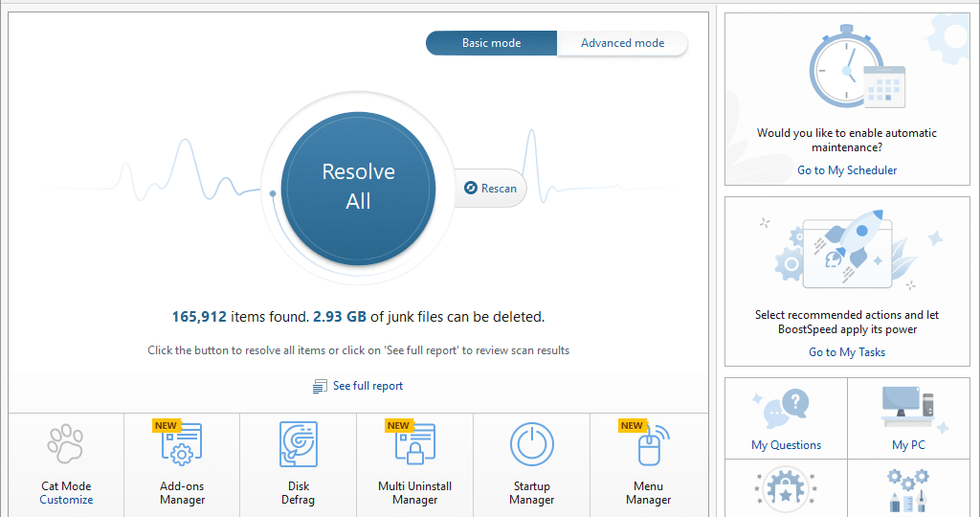
Task: Click the Startup Manager label
Action: pos(532,493)
